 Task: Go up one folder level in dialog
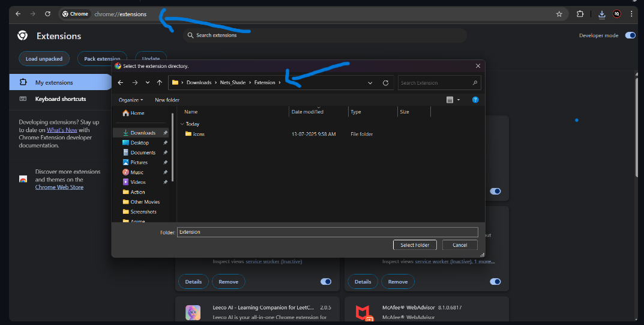click(160, 82)
